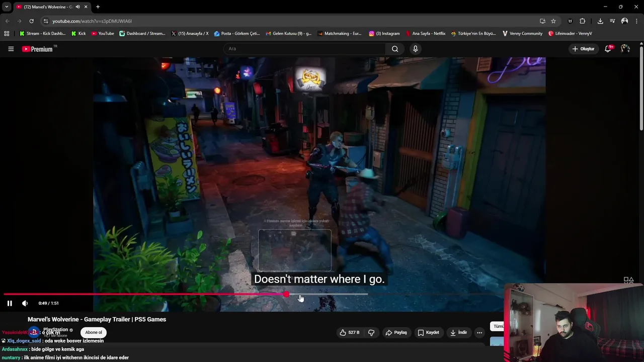
Task: Click chat username 'Xlq_dogex_said'
Action: coord(24,340)
